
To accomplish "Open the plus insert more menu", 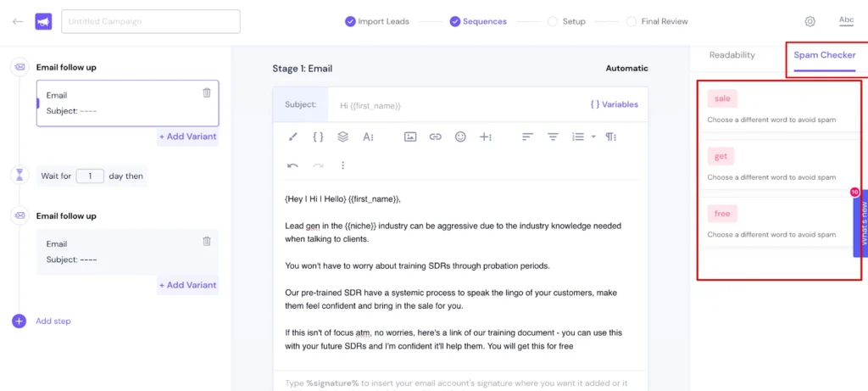I will [x=486, y=137].
